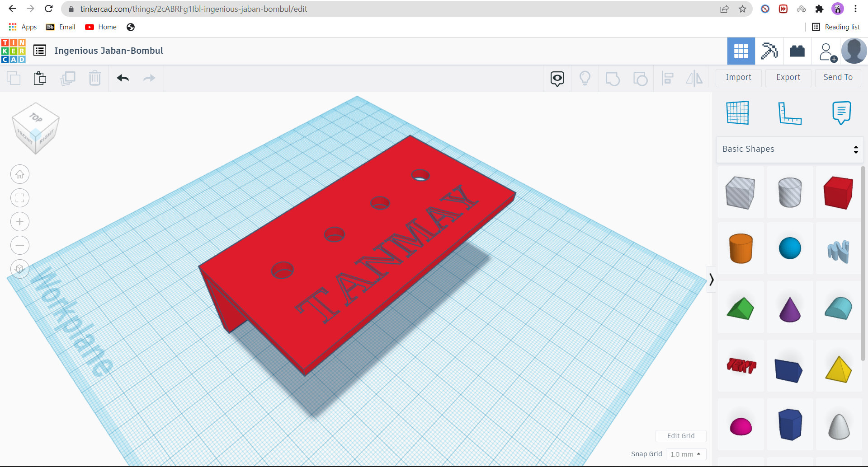
Task: Reload the browser page
Action: tap(49, 9)
